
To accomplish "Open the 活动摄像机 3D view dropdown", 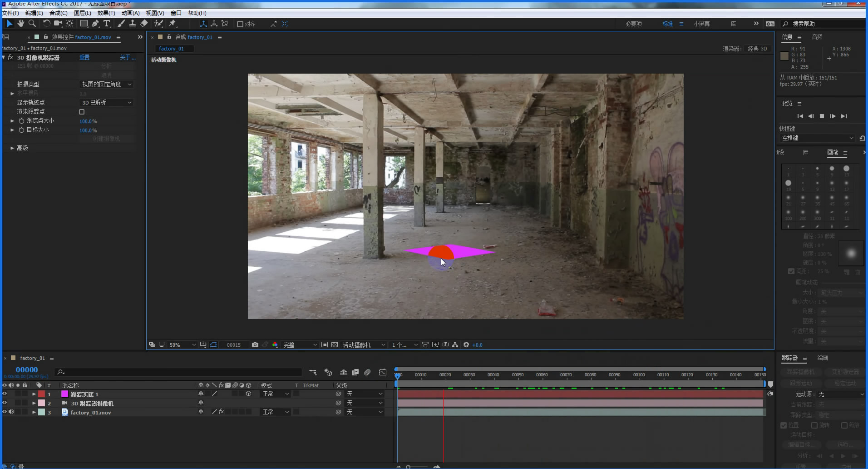I will [x=364, y=345].
